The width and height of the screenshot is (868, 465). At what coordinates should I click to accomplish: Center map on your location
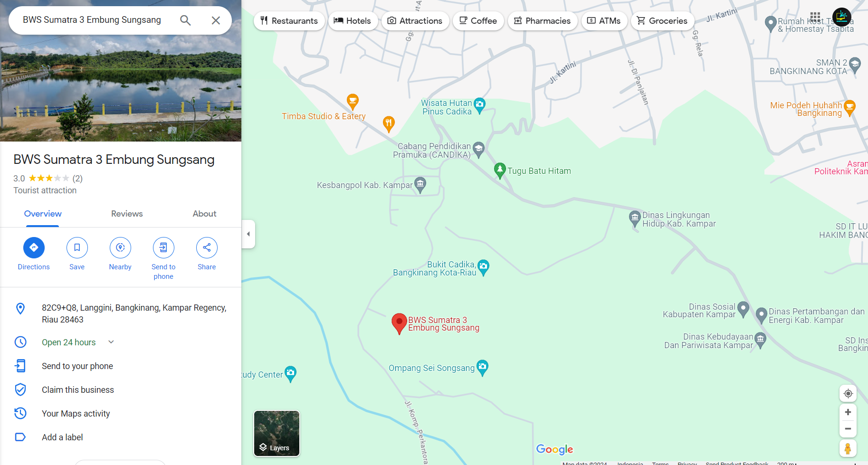coord(848,393)
